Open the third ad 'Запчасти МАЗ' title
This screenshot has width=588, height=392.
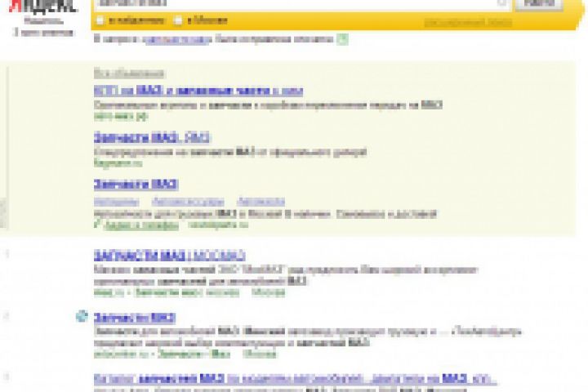pyautogui.click(x=136, y=185)
